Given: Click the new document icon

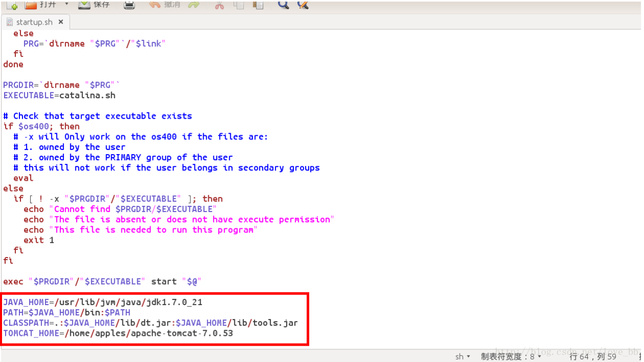Looking at the screenshot, I should point(13,5).
